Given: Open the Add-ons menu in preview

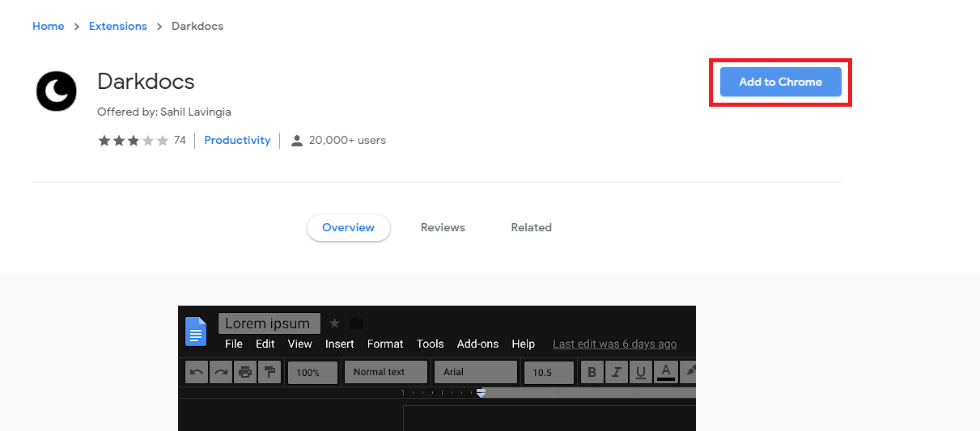Looking at the screenshot, I should point(478,344).
